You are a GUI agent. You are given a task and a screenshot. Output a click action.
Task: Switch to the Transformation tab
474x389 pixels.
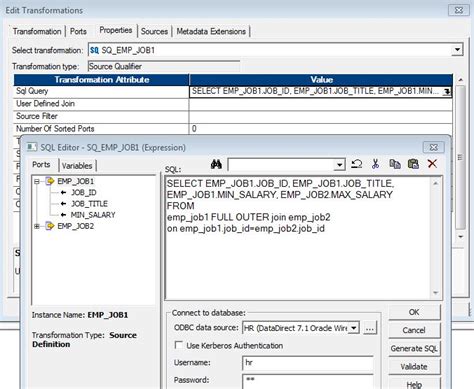coord(37,31)
